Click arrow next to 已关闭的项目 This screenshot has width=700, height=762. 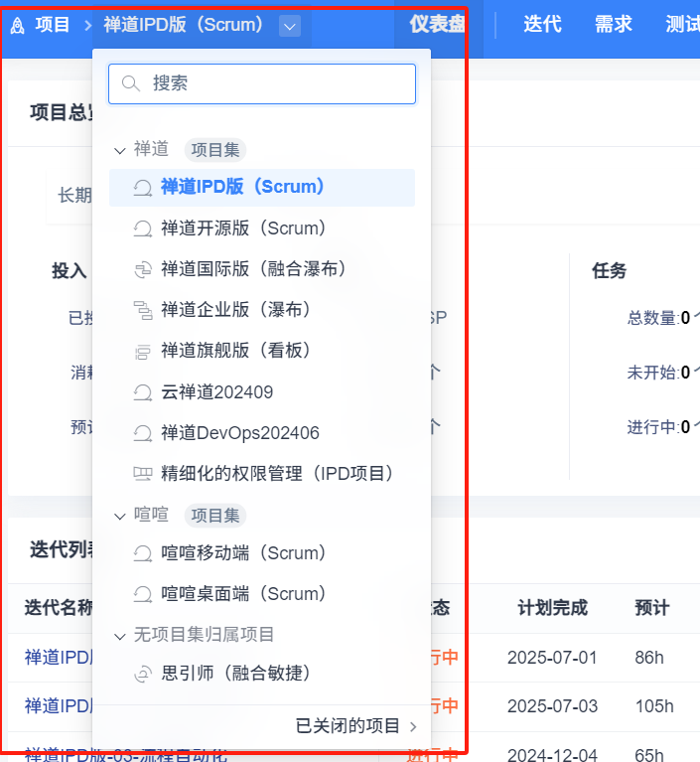(413, 727)
